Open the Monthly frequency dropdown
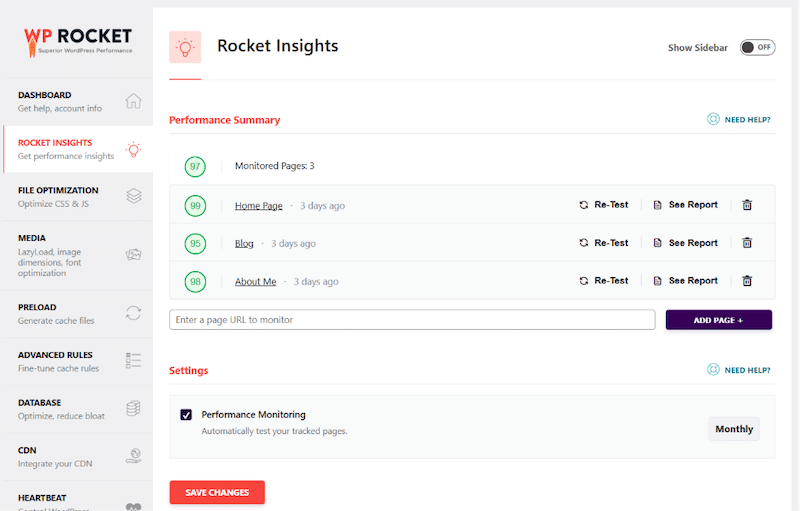This screenshot has width=800, height=511. click(x=734, y=429)
